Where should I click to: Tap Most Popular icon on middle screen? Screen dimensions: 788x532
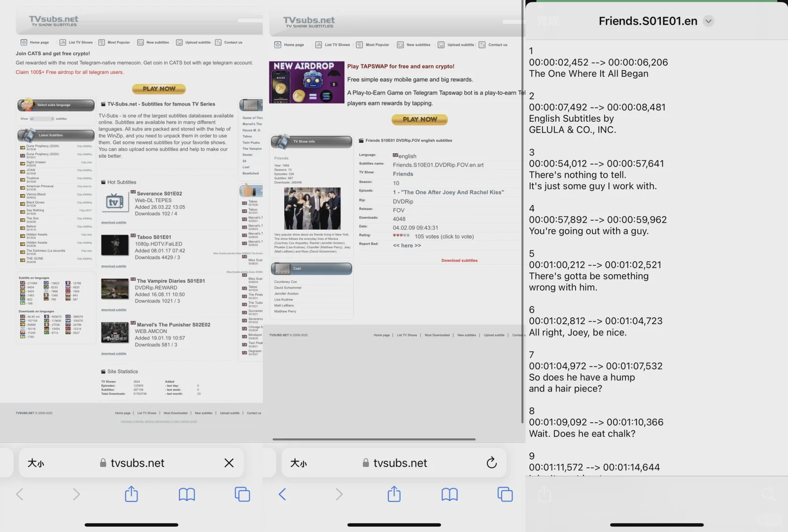(359, 45)
